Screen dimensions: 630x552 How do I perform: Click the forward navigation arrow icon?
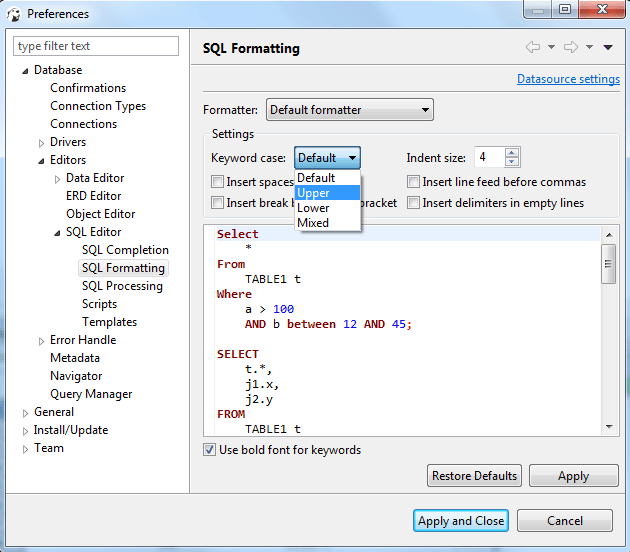click(x=570, y=47)
